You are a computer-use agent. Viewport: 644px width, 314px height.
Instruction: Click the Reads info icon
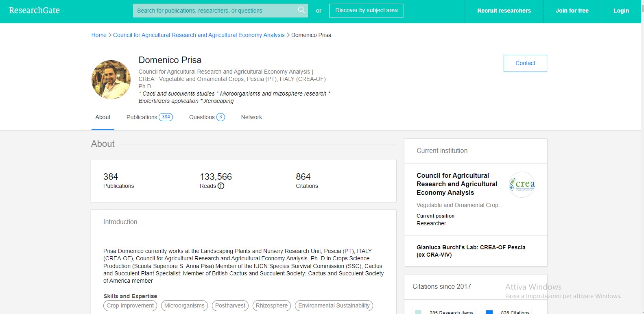221,186
